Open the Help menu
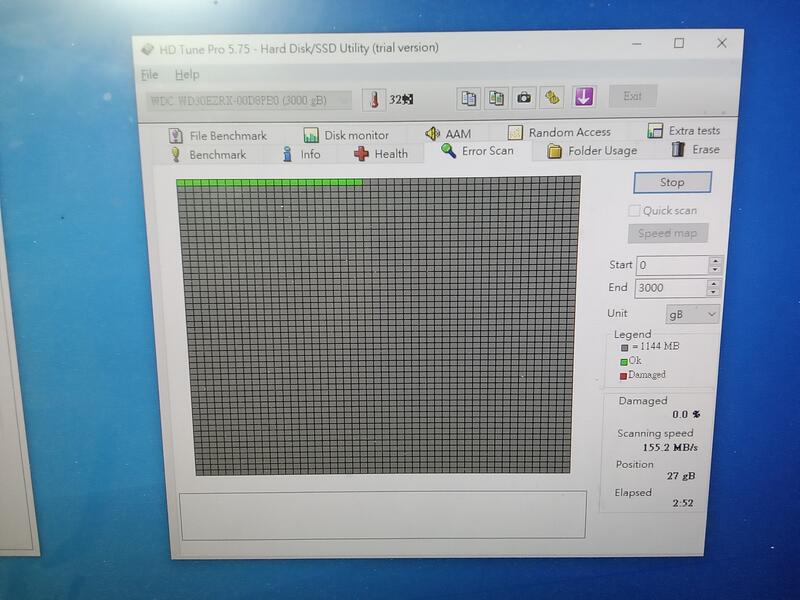Image resolution: width=800 pixels, height=600 pixels. click(187, 75)
